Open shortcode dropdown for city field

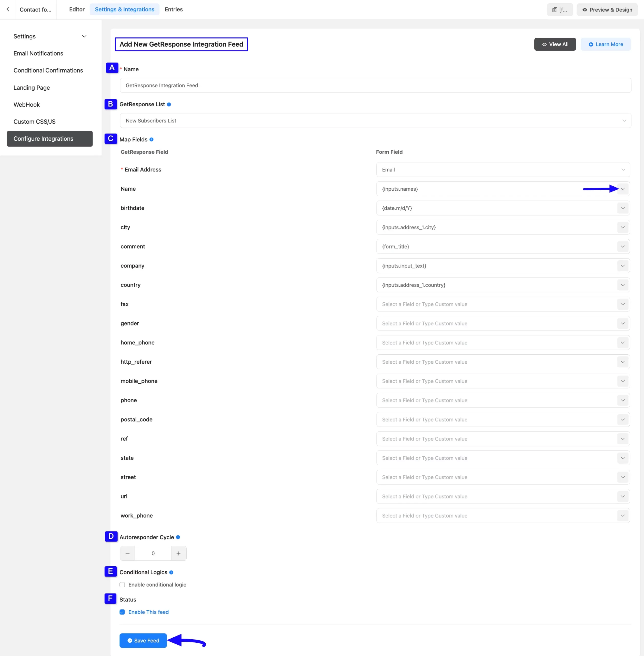coord(622,228)
